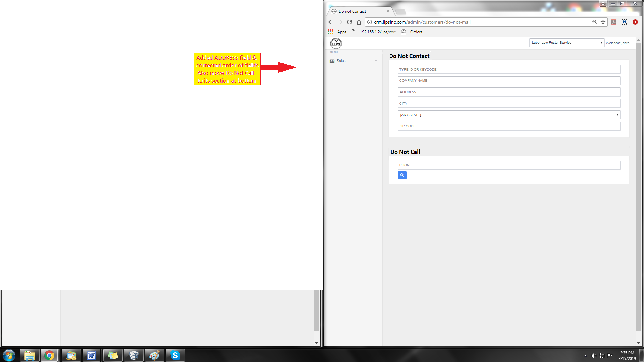Open the ANY STATE dropdown
Viewport: 644px width, 362px height.
click(x=509, y=115)
